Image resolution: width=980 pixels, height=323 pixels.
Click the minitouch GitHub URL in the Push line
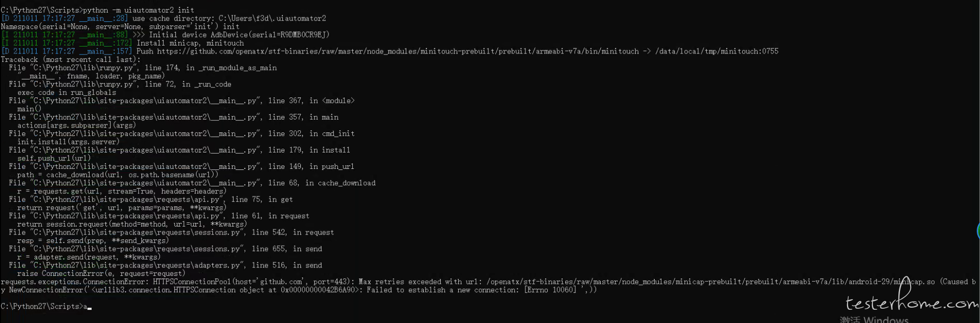coord(398,51)
